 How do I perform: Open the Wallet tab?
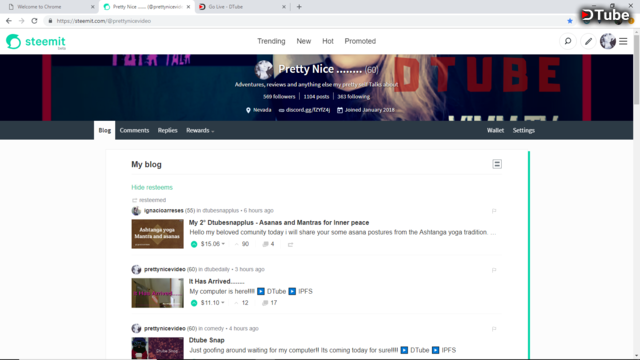(x=495, y=130)
